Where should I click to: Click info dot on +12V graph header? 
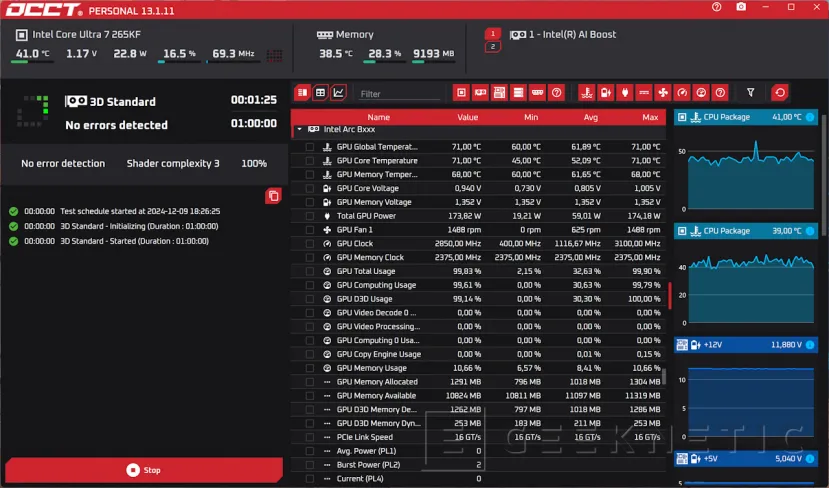point(810,345)
